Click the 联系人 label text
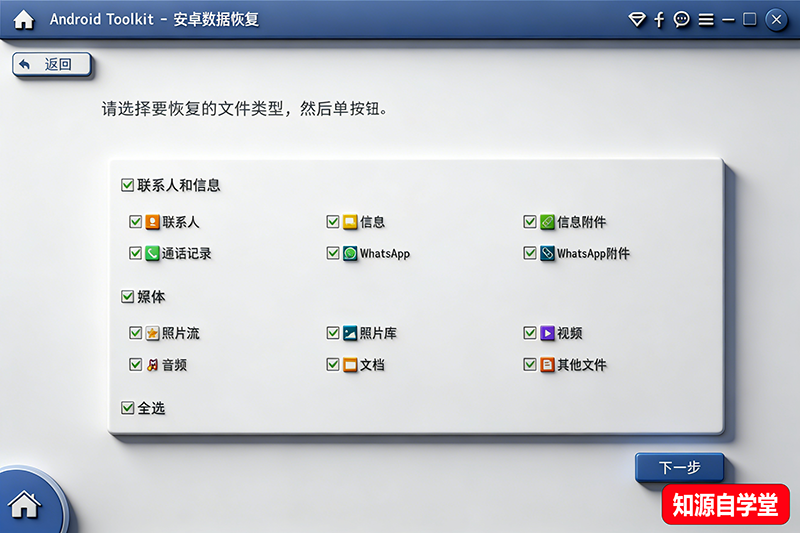Image resolution: width=800 pixels, height=533 pixels. [181, 222]
